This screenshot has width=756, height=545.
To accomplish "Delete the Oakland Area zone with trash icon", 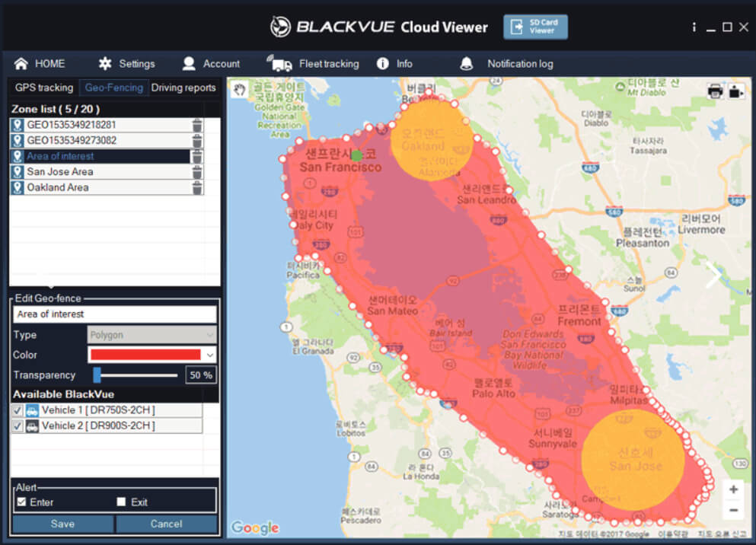I will (x=197, y=187).
